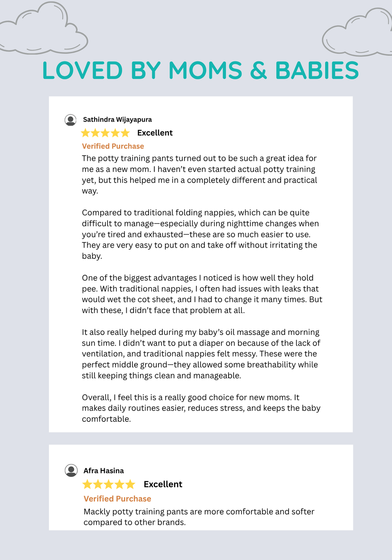Screen dimensions: 392x560
Task: Open reviewer name Sathindra Wijayapura
Action: coord(118,119)
